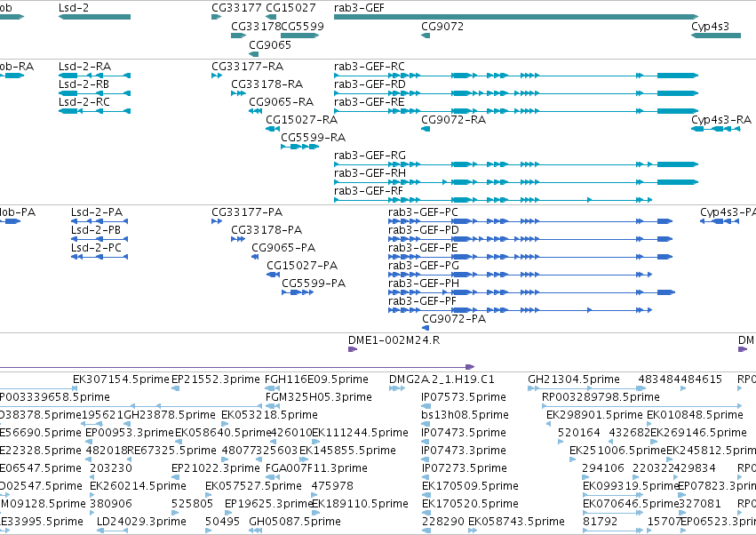Select the rab3-GEF-PG protein label
This screenshot has width=756, height=535.
click(424, 266)
